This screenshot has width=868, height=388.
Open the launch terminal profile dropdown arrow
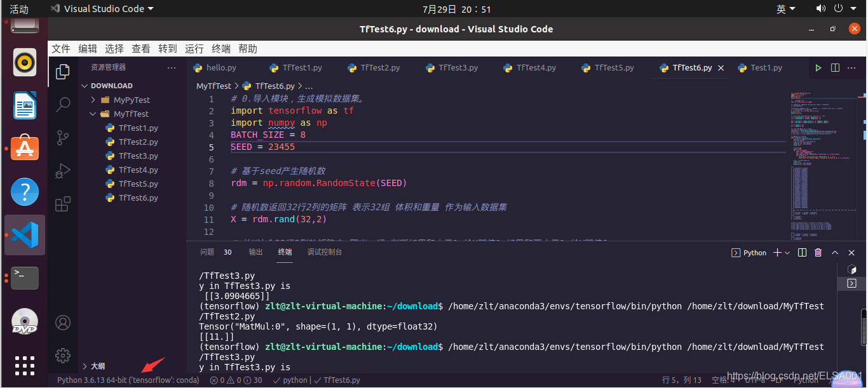(787, 253)
